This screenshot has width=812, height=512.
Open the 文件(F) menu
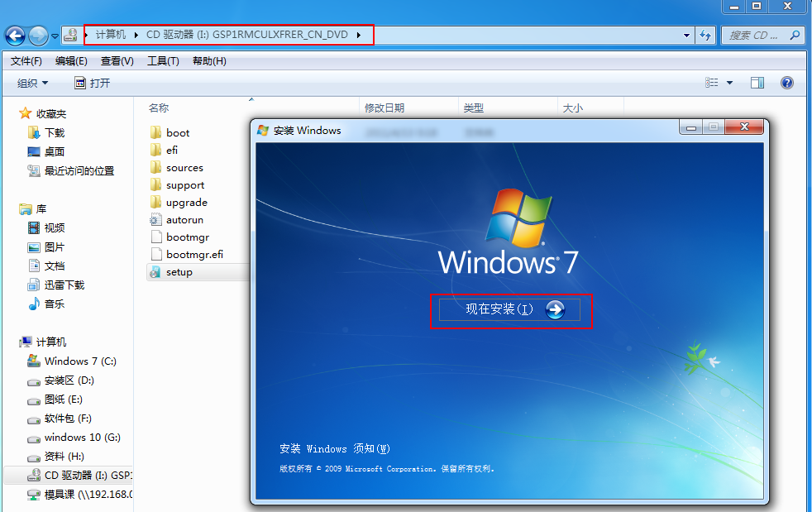click(x=26, y=61)
